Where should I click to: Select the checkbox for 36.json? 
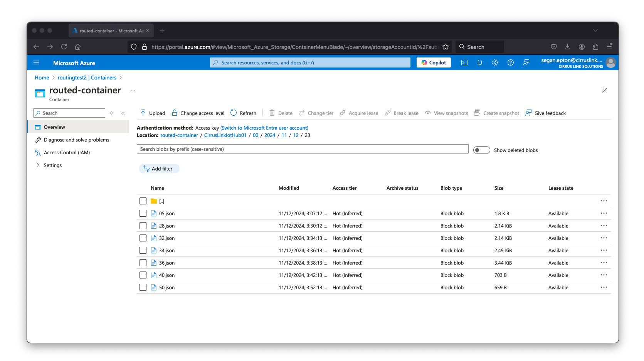[x=143, y=263]
